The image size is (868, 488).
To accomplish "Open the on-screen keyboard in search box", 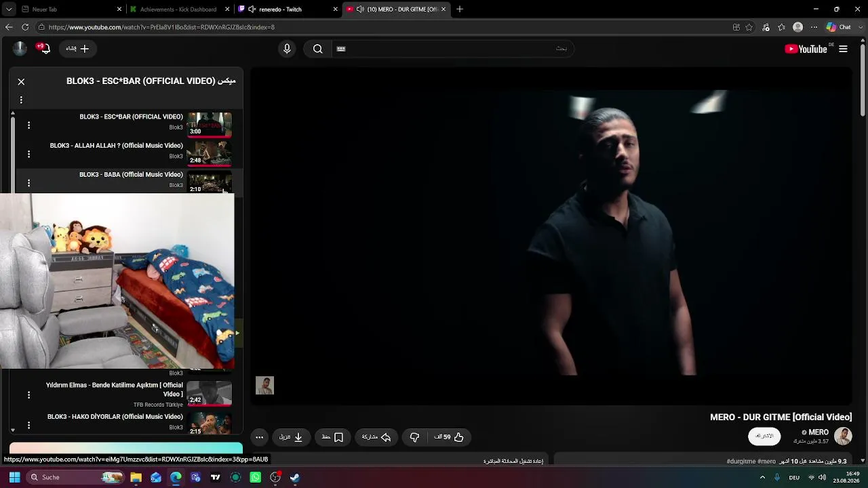I will pos(341,49).
